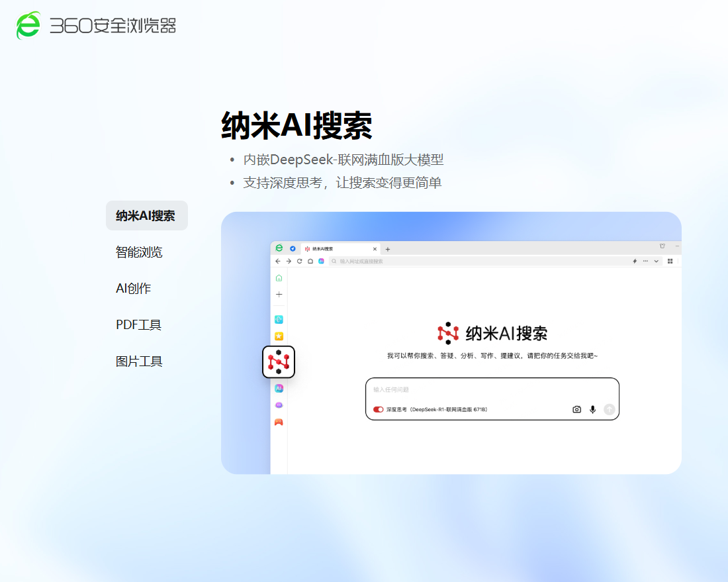Click the camera image search icon
728x582 pixels.
pos(576,409)
